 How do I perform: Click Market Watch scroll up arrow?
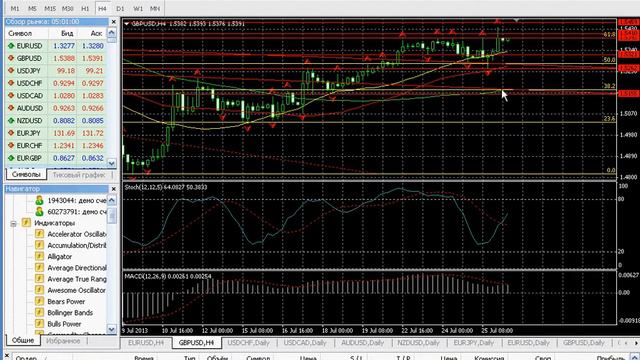coord(111,33)
